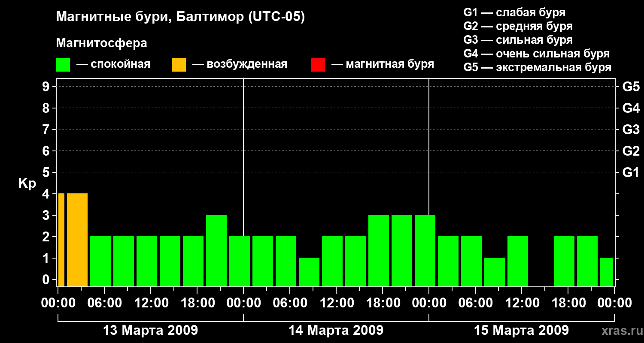Click the last narrow green bar on 15 March
This screenshot has height=343, width=644.
click(606, 272)
